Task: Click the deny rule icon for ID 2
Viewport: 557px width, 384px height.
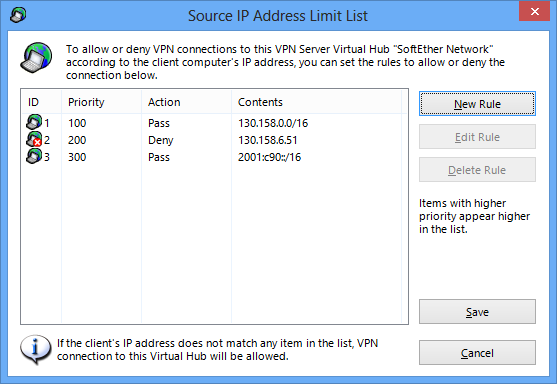Action: (34, 139)
